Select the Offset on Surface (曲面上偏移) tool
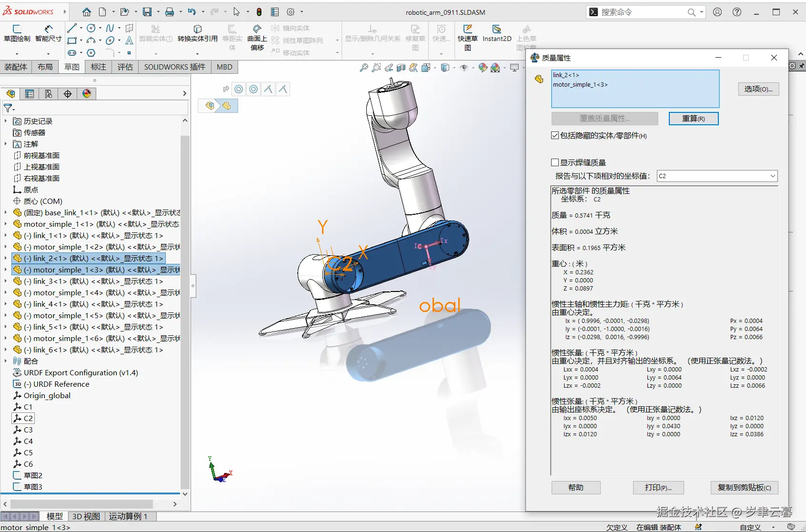The image size is (806, 532). coord(257,37)
